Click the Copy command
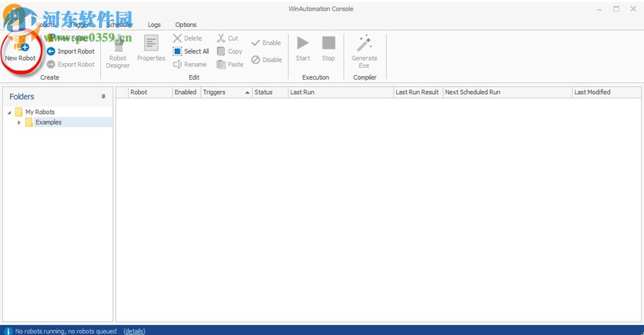 pyautogui.click(x=230, y=51)
